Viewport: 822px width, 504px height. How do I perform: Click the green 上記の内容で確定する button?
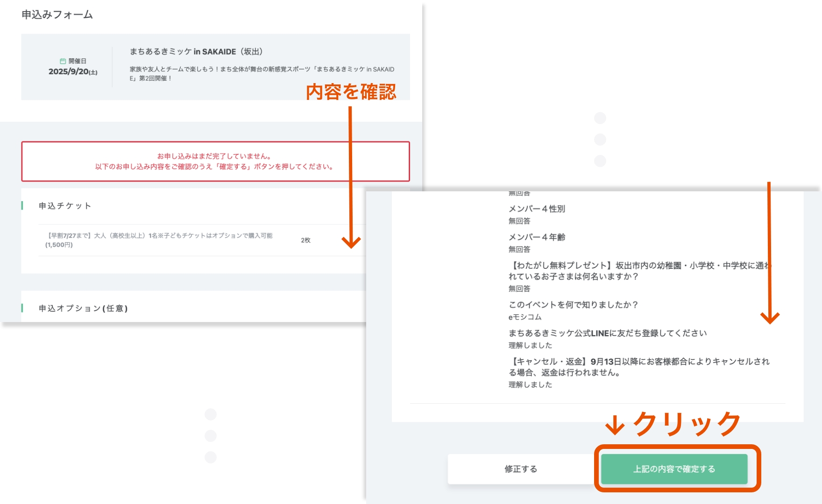point(674,469)
